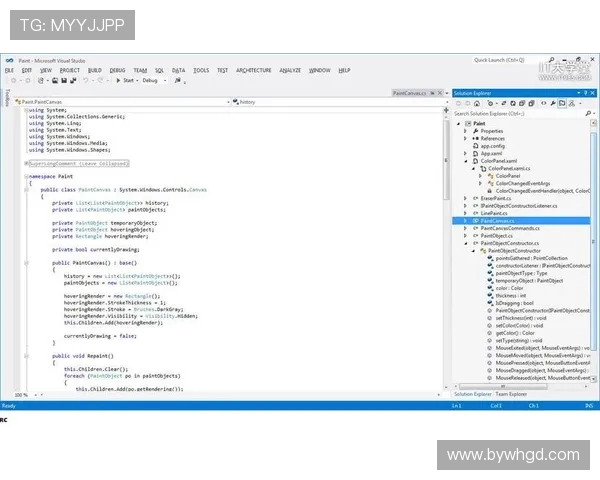Click the Open File toolbar icon
Viewport: 600px width, 480px height.
[x=55, y=80]
